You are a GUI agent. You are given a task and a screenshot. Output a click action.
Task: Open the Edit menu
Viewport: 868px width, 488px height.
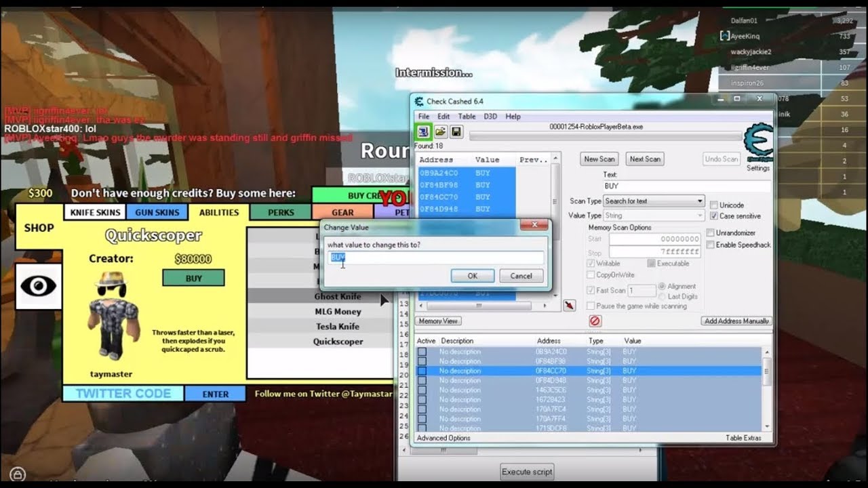click(443, 117)
